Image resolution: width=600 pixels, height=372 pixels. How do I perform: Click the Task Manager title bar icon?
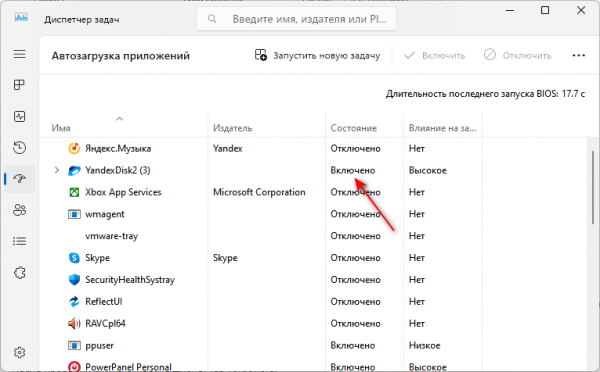[21, 17]
